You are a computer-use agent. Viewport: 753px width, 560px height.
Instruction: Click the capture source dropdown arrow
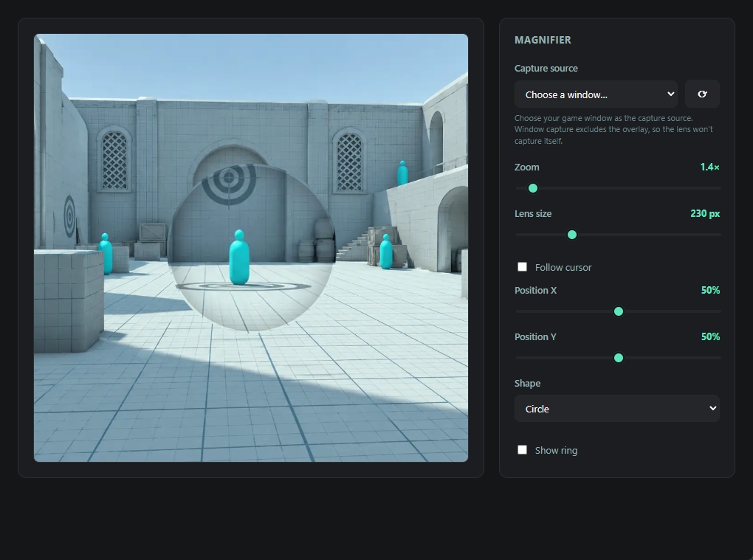click(671, 94)
